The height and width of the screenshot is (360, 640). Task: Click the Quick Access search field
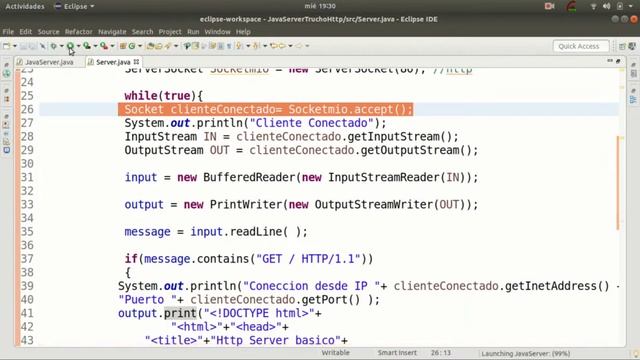(x=581, y=46)
